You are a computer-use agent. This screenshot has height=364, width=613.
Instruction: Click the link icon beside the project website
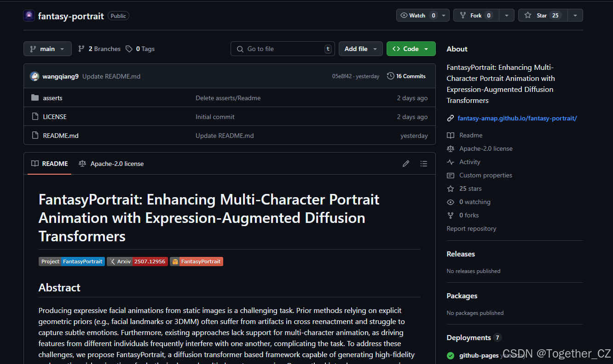point(450,118)
